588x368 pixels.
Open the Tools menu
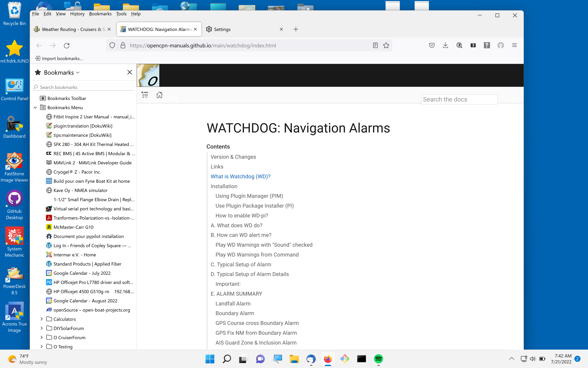point(121,14)
